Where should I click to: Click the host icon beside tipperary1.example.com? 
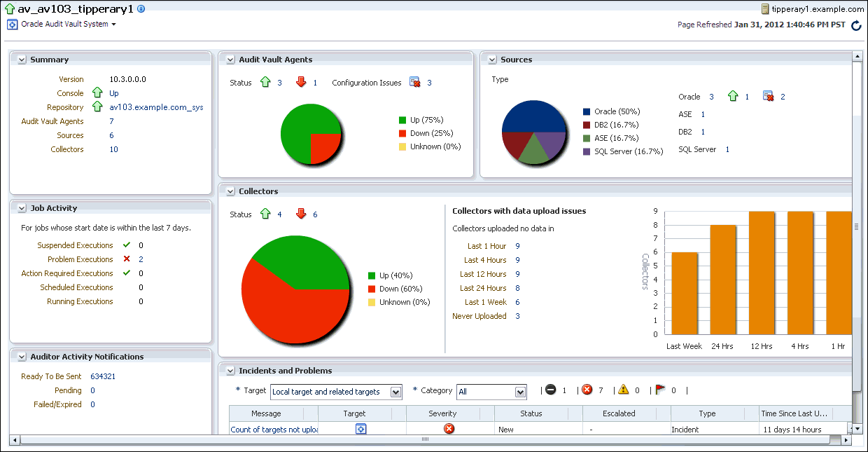point(764,9)
